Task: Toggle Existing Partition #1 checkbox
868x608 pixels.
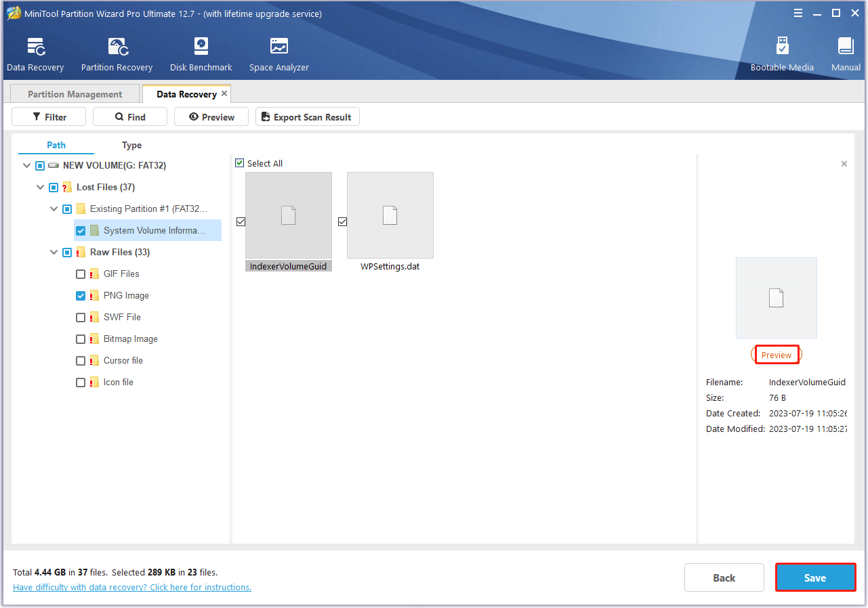Action: click(67, 209)
